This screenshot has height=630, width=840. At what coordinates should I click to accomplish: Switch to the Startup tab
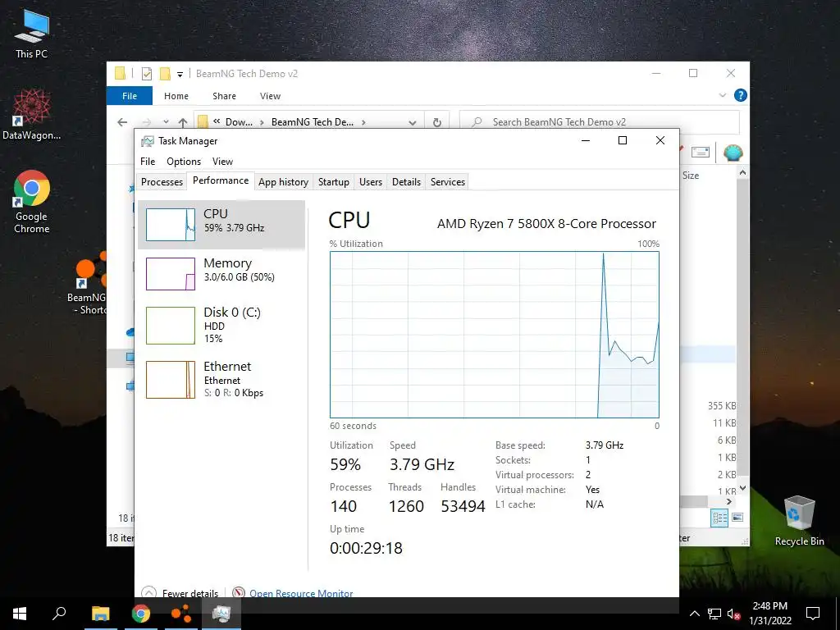pos(334,181)
